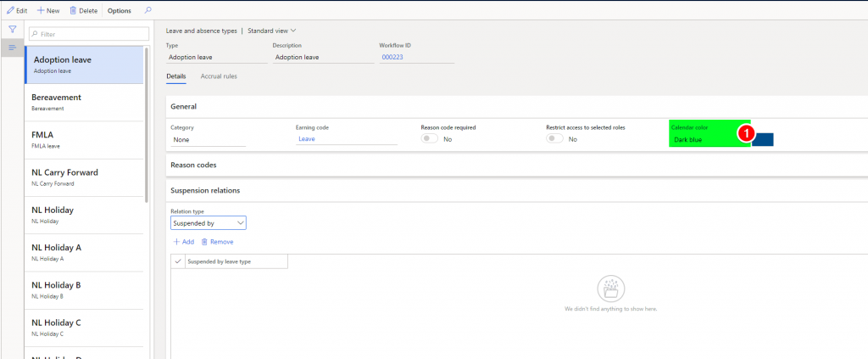The height and width of the screenshot is (359, 868).
Task: Open the Earning code Leave link
Action: pos(307,139)
